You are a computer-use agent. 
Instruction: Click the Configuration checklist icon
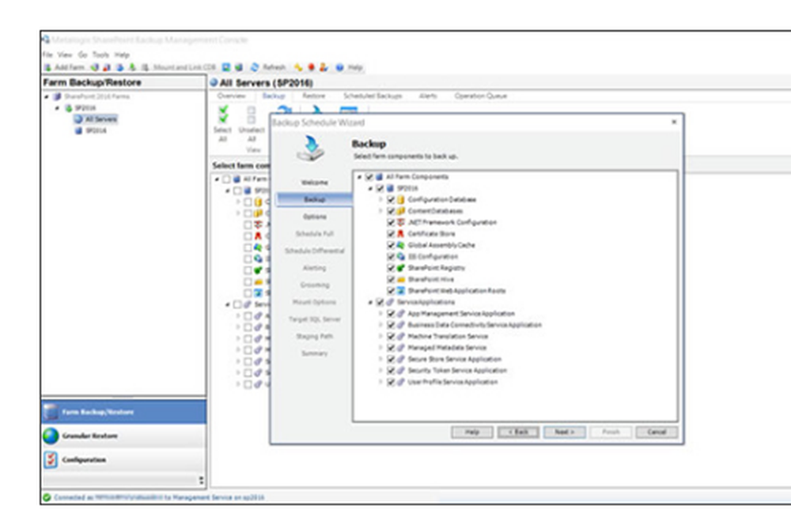(x=51, y=459)
